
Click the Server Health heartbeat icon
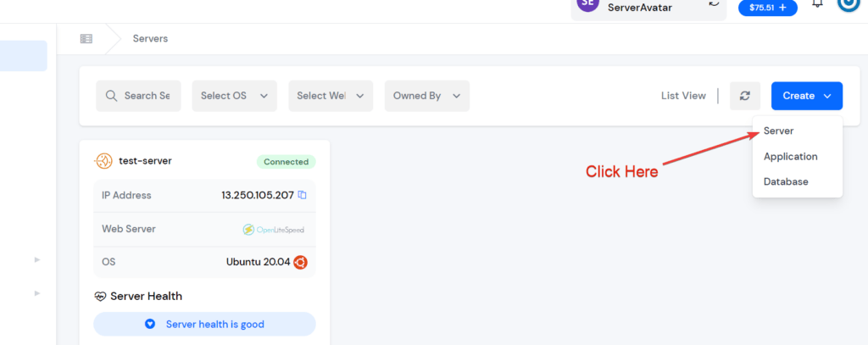pos(100,297)
